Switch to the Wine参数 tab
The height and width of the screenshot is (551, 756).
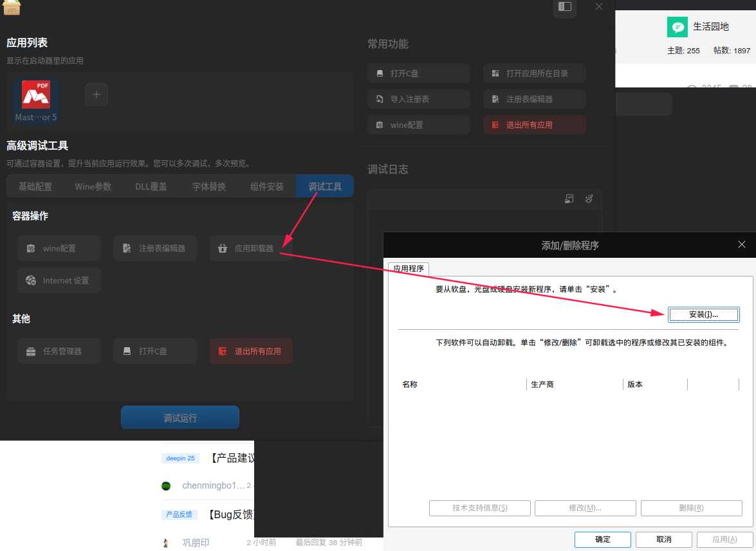pos(93,186)
